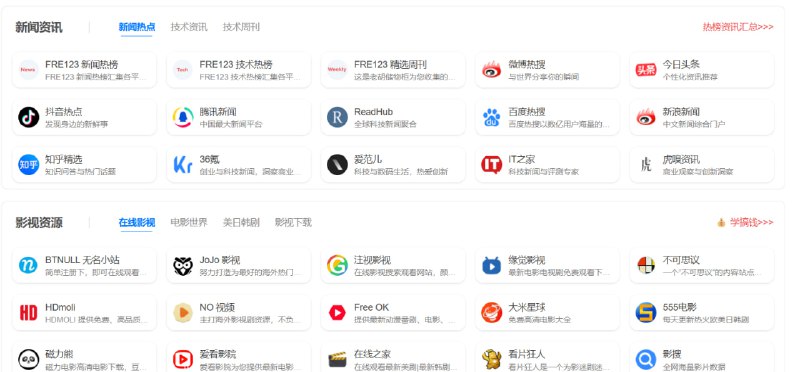Open the 注视影视 G icon
The image size is (800, 372).
[337, 265]
